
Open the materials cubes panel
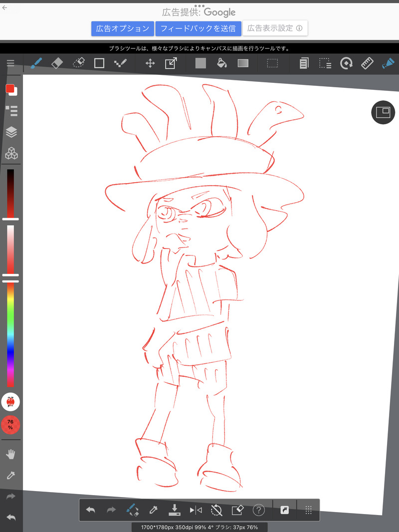[11, 153]
